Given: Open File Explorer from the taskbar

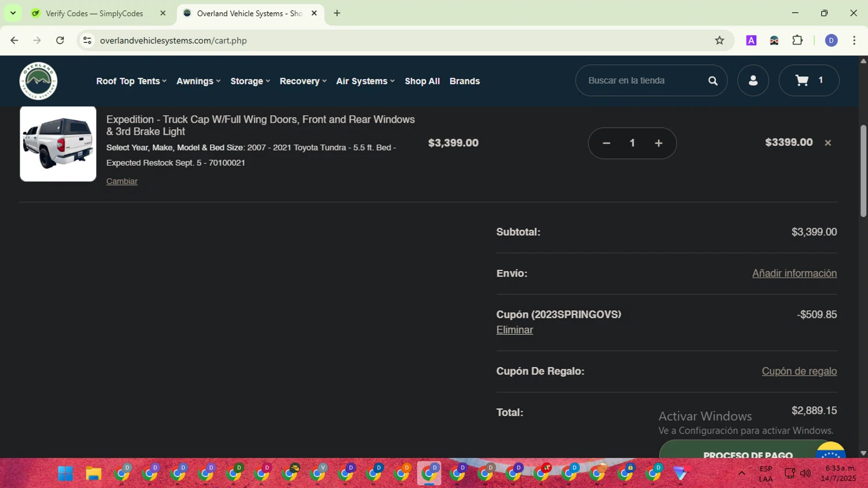Looking at the screenshot, I should point(94,474).
